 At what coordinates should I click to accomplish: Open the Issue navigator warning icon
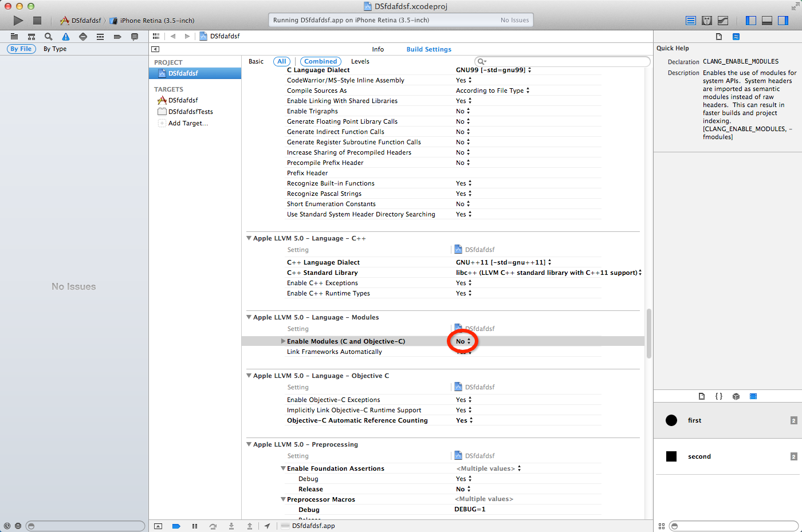[x=66, y=37]
